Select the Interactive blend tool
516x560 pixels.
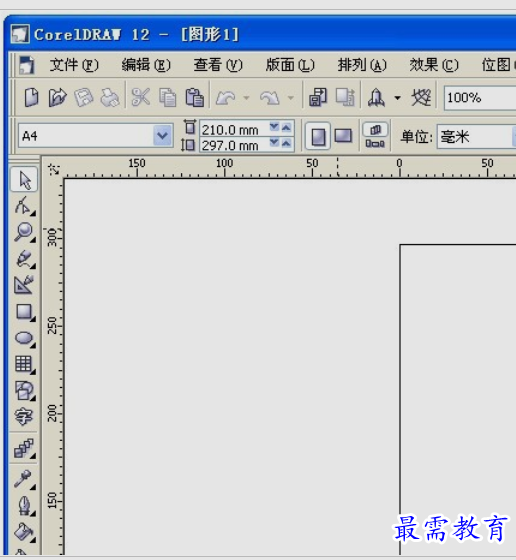click(24, 448)
